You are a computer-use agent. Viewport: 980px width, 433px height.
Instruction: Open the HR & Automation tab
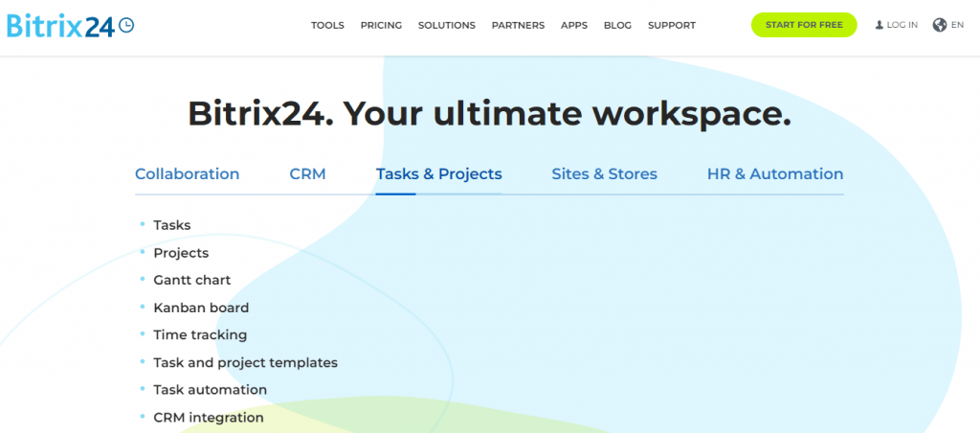tap(775, 174)
